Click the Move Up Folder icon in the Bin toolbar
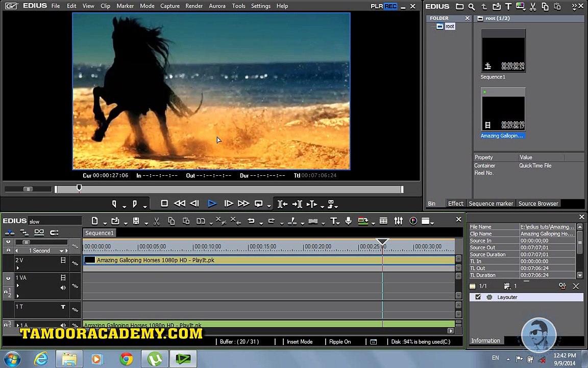Image resolution: width=588 pixels, height=368 pixels. pos(484,6)
